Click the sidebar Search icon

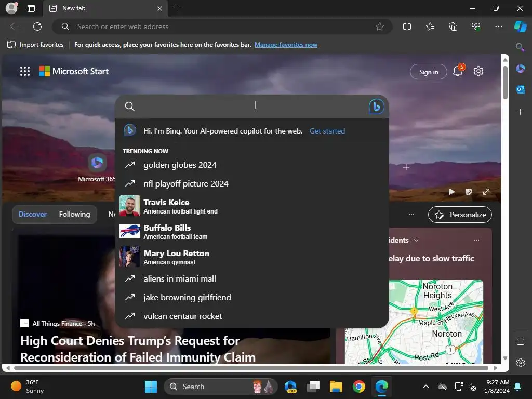pos(520,47)
